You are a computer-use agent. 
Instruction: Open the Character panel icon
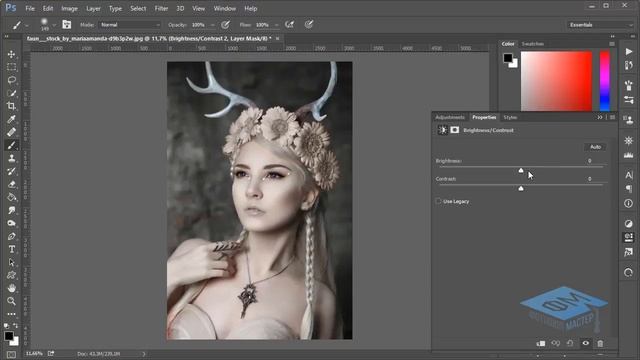coord(629,175)
